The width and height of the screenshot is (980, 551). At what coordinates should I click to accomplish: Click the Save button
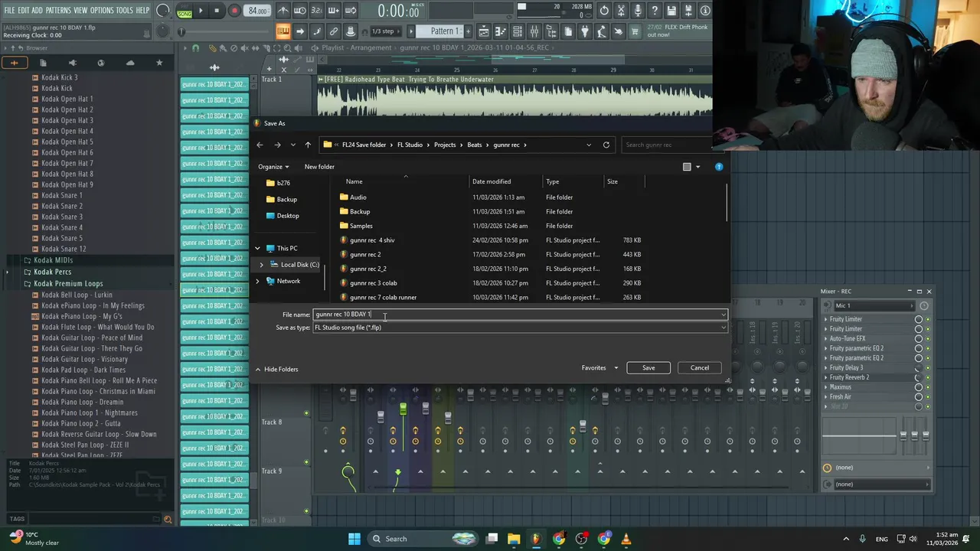(648, 368)
